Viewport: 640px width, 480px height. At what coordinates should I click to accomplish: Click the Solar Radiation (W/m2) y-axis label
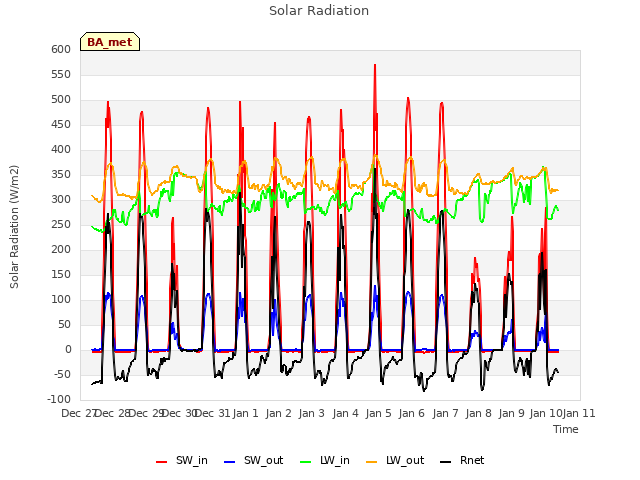click(14, 227)
